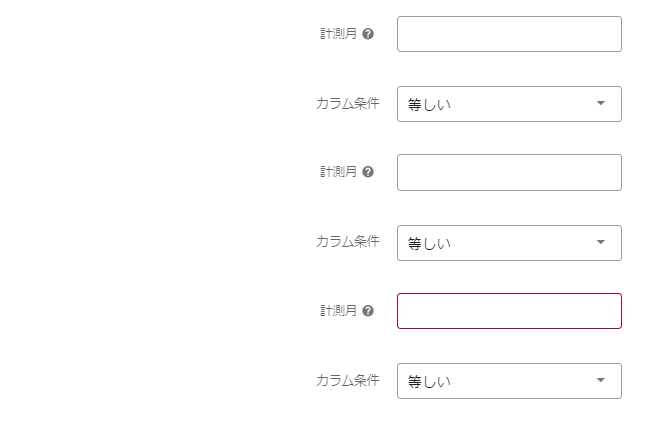Select the 等しい value in the bottom dropdown

point(430,382)
